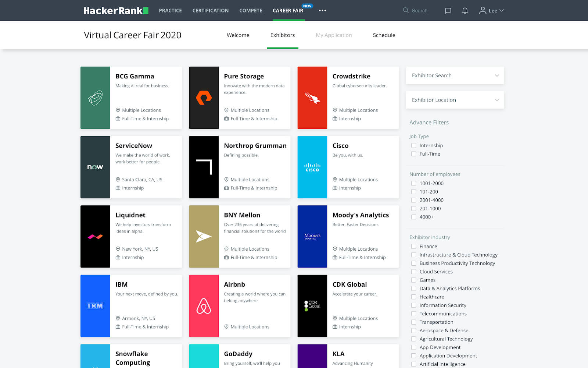The image size is (588, 368).
Task: Open the Compete menu
Action: [x=251, y=11]
